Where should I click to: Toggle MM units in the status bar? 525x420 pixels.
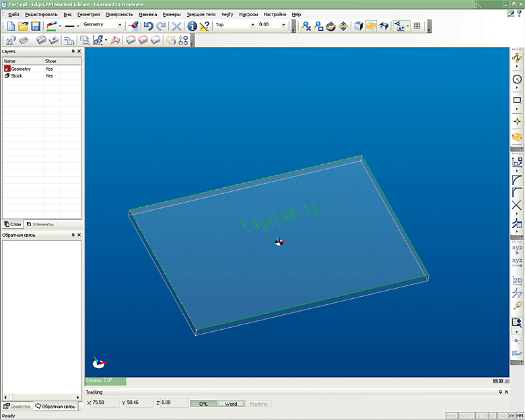point(520,416)
